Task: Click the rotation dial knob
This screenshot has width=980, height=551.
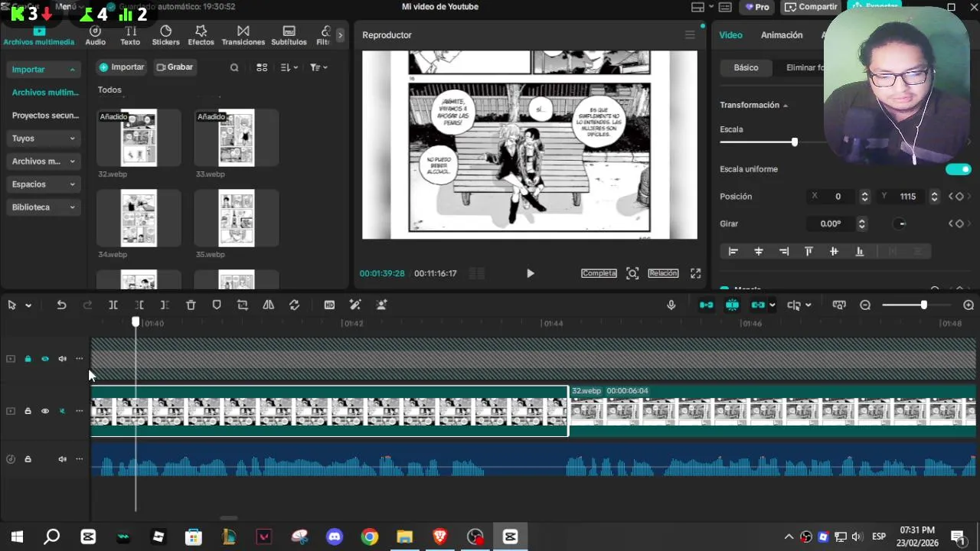Action: 900,223
